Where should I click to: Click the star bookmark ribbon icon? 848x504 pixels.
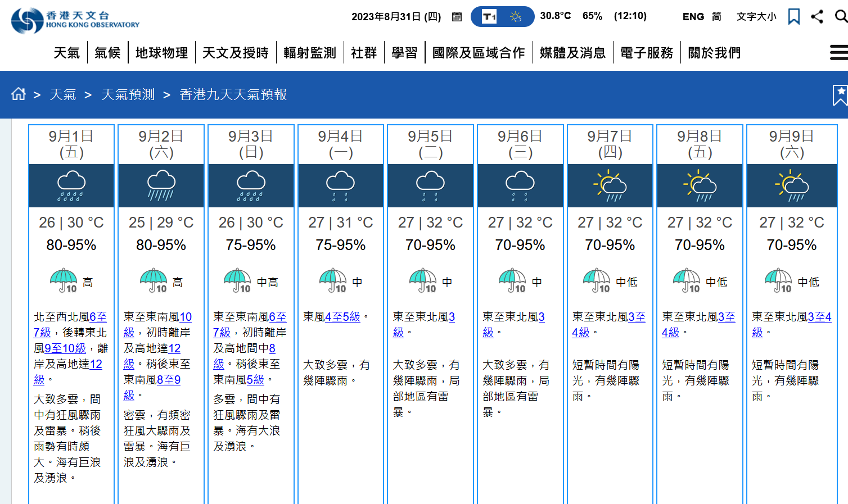coord(840,95)
